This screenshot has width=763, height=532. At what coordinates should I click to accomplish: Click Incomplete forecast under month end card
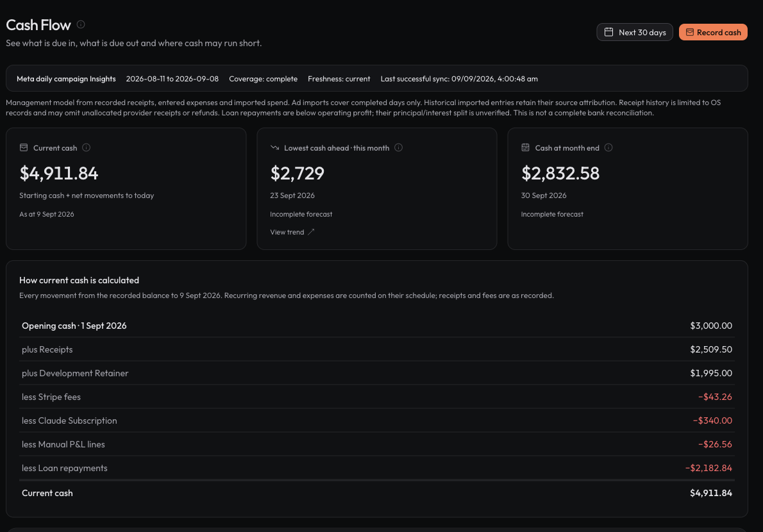pos(552,215)
